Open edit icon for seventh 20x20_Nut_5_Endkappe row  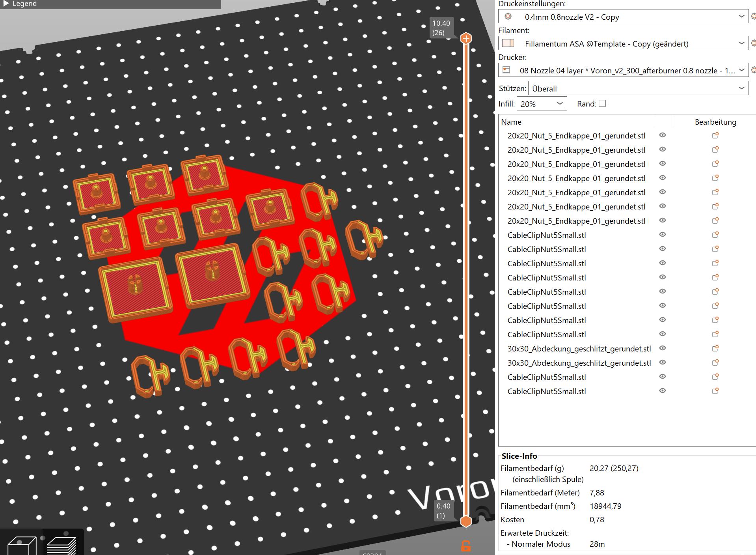coord(715,221)
